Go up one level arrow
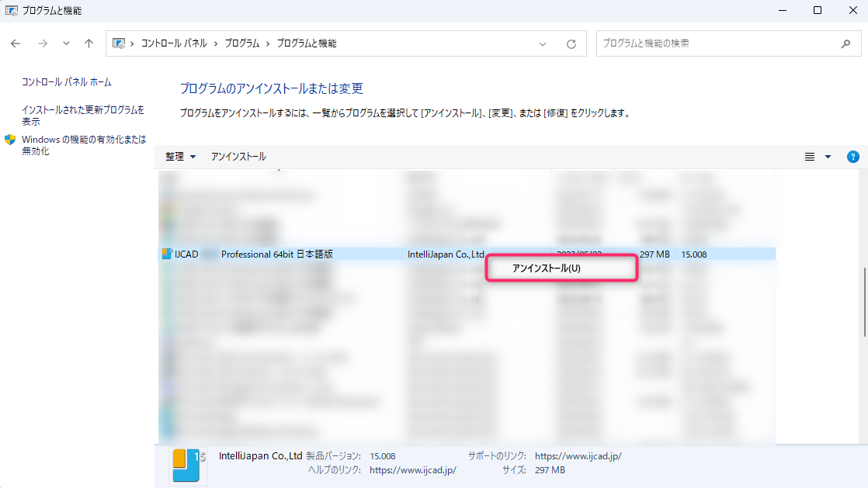This screenshot has width=868, height=488. (89, 43)
